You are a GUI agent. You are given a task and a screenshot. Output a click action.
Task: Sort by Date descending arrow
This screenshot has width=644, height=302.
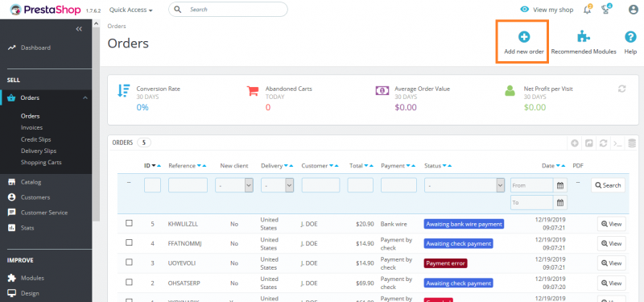click(x=558, y=166)
